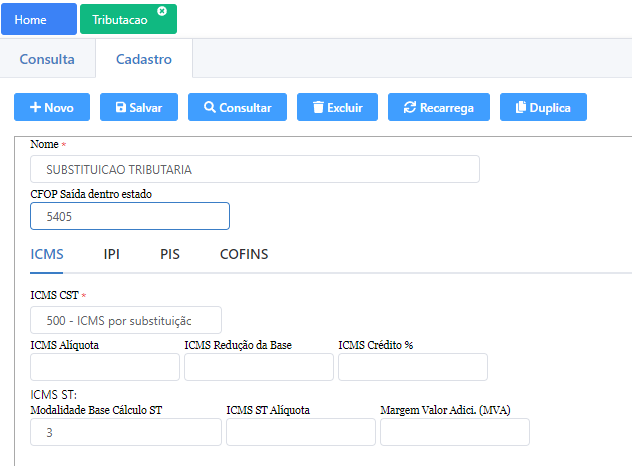Switch to the Consulta tab
The height and width of the screenshot is (466, 632).
(47, 59)
